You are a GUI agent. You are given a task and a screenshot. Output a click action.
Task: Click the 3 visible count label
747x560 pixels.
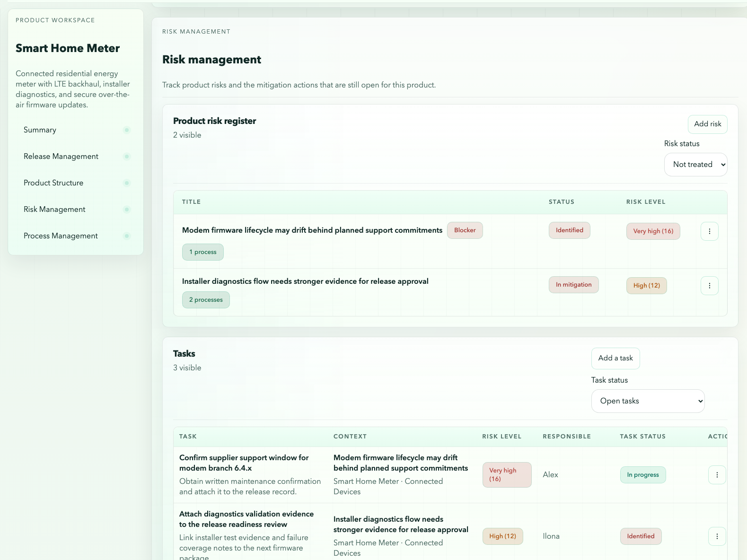pos(187,368)
